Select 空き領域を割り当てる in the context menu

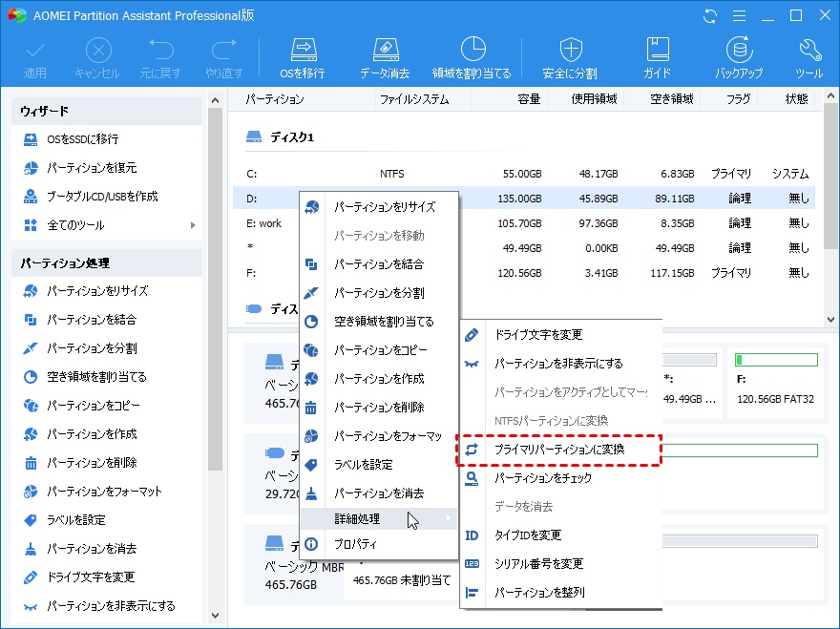379,322
